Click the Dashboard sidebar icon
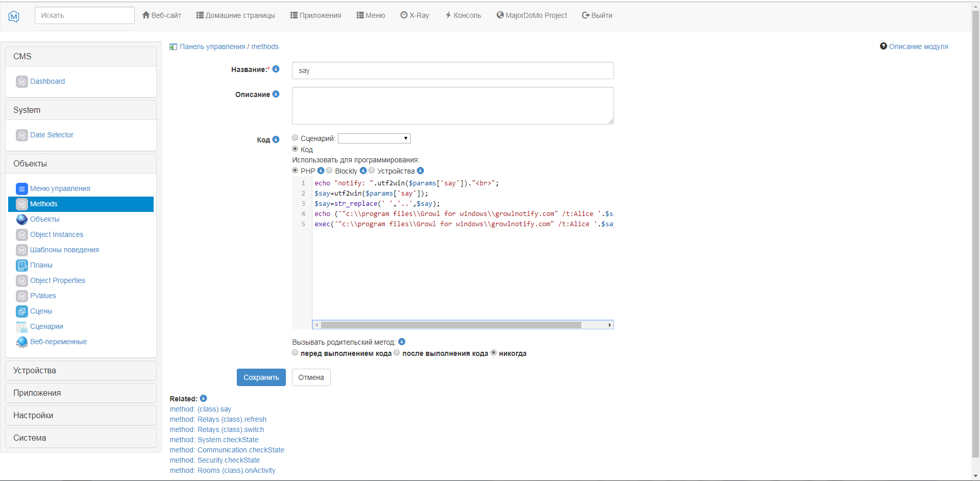Viewport: 980px width, 481px height. click(22, 82)
